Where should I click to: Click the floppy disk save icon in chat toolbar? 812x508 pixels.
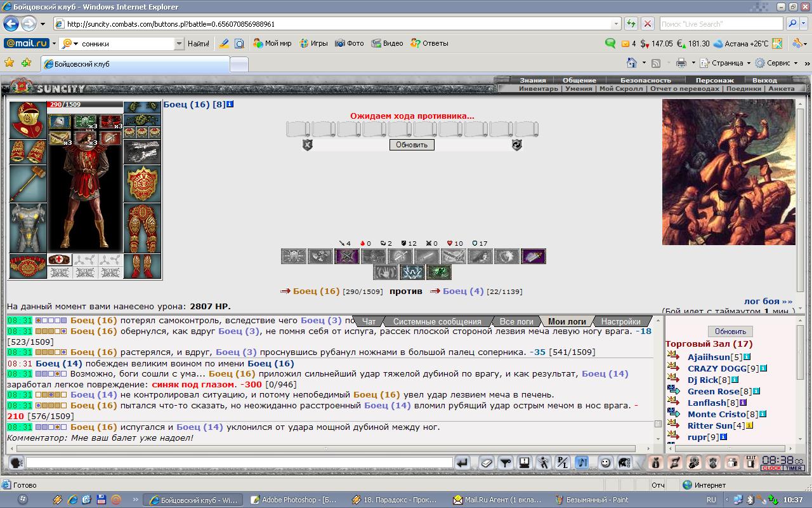click(x=524, y=463)
